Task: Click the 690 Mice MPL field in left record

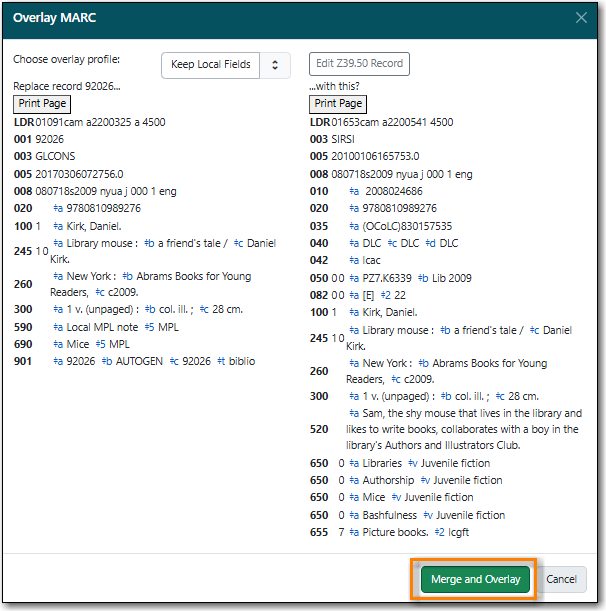Action: pyautogui.click(x=72, y=344)
